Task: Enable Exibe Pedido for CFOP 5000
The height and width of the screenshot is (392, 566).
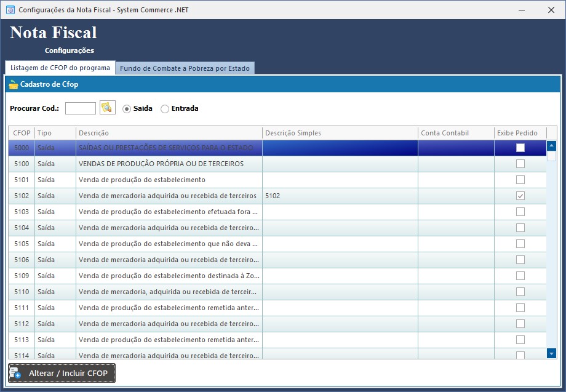Action: coord(520,148)
